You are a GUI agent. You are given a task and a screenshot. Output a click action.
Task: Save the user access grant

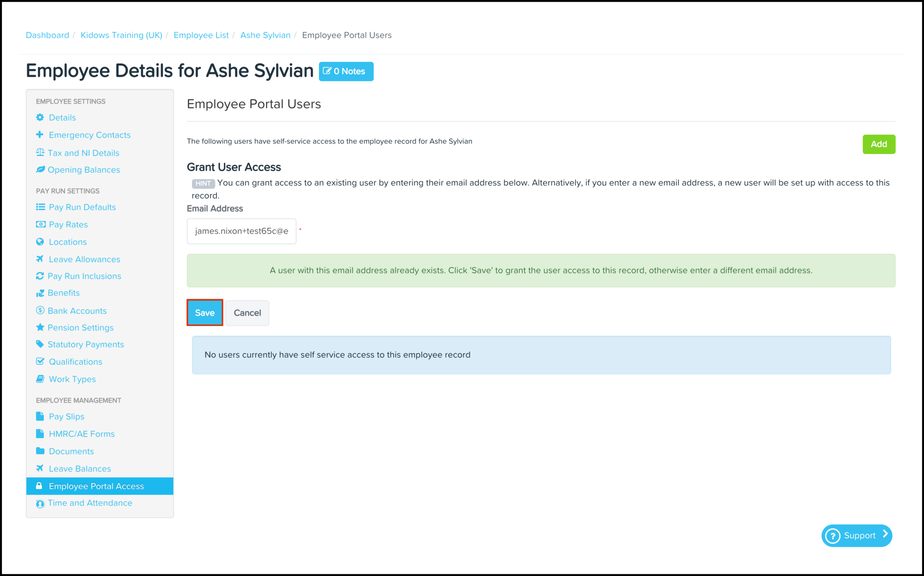(205, 313)
